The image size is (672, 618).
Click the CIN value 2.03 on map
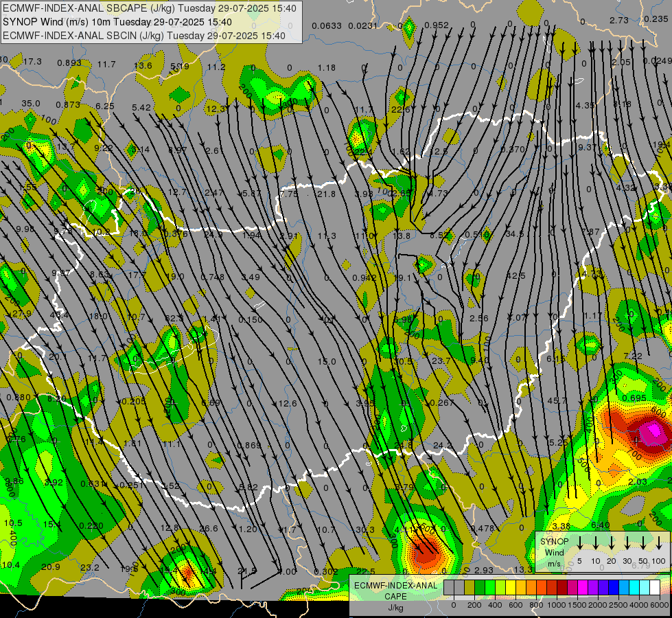coord(637,481)
